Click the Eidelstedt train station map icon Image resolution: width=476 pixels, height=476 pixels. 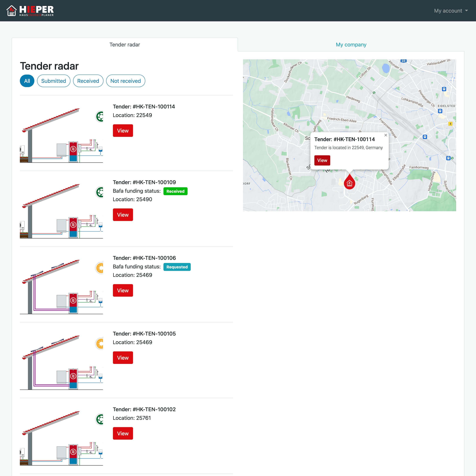coord(440,111)
